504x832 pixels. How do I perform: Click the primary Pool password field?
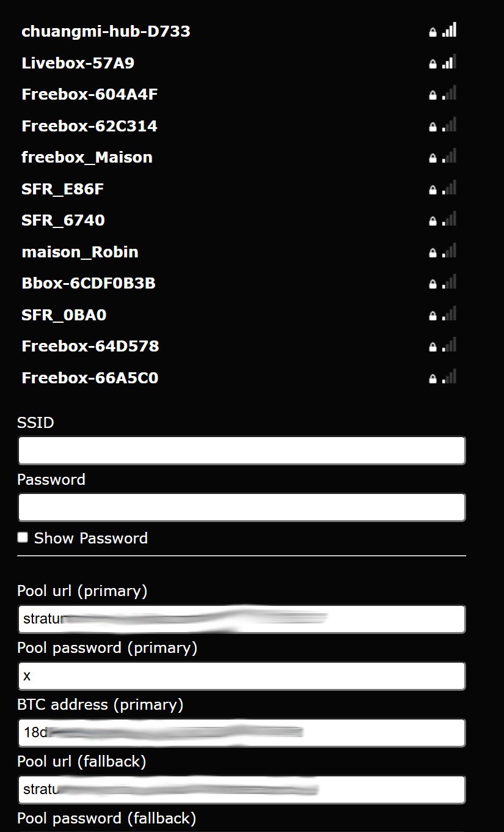pos(241,676)
